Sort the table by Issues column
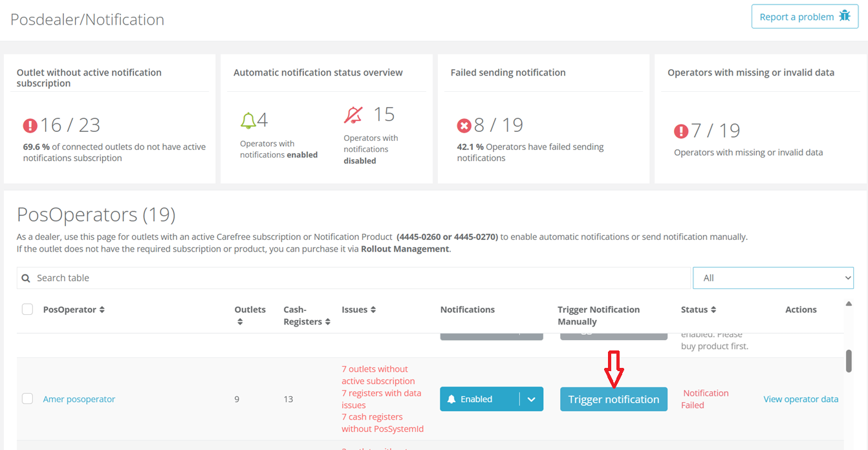The height and width of the screenshot is (450, 868). pos(373,310)
